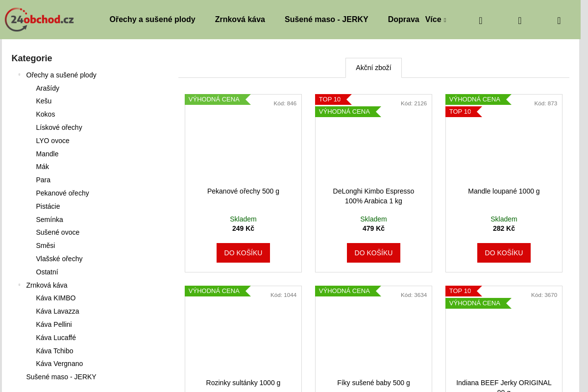The height and width of the screenshot is (392, 588).
Task: Open Pistácie category
Action: point(48,206)
